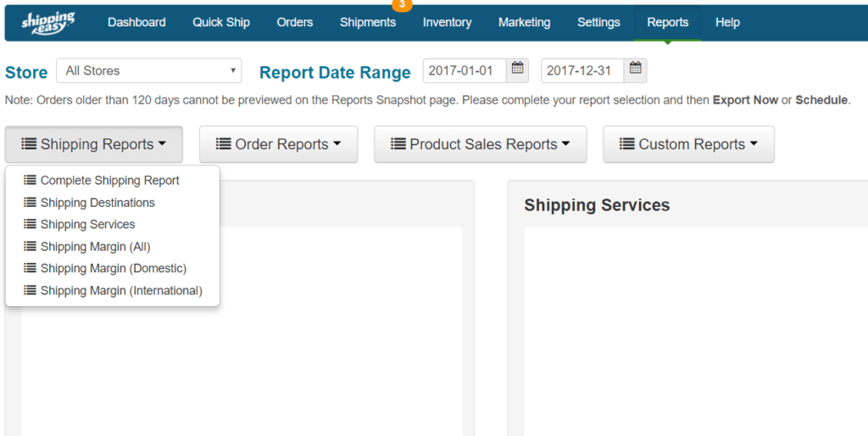Click the Store label
This screenshot has height=436, width=868.
click(26, 73)
